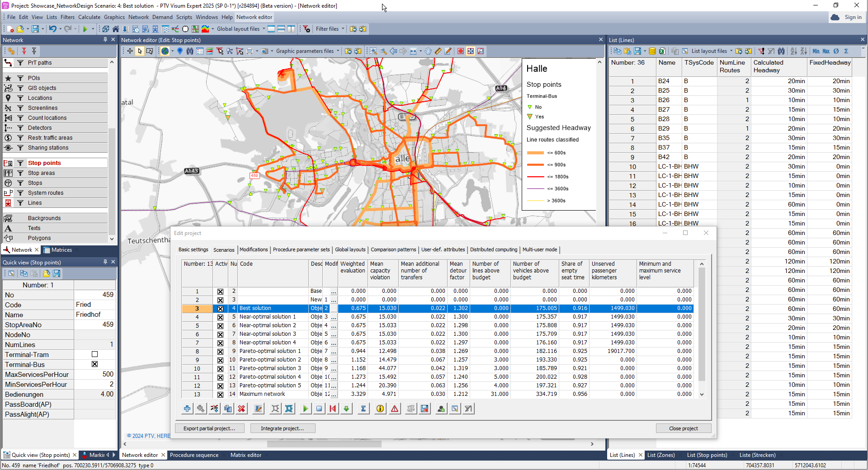Switch to Procedure parameter sets tab

point(301,249)
